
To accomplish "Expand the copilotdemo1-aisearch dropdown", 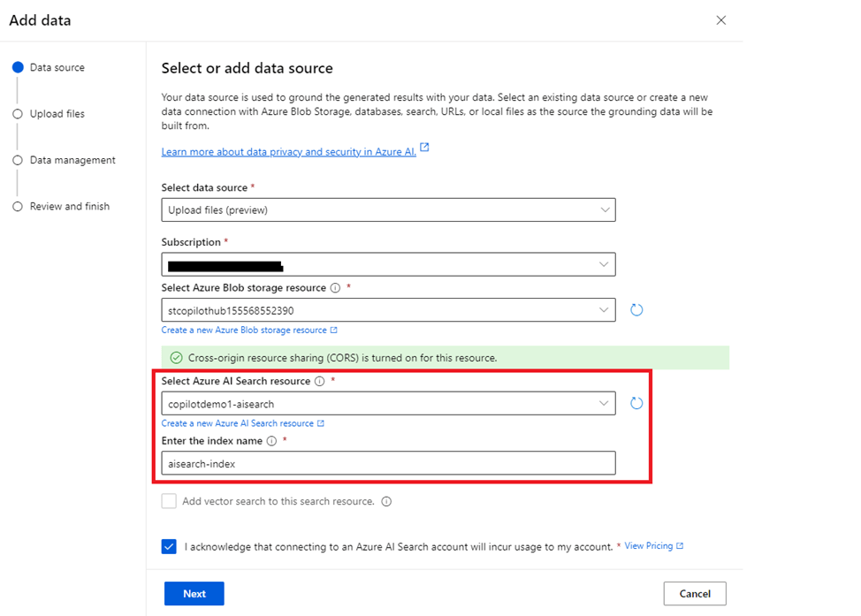I will click(388, 404).
